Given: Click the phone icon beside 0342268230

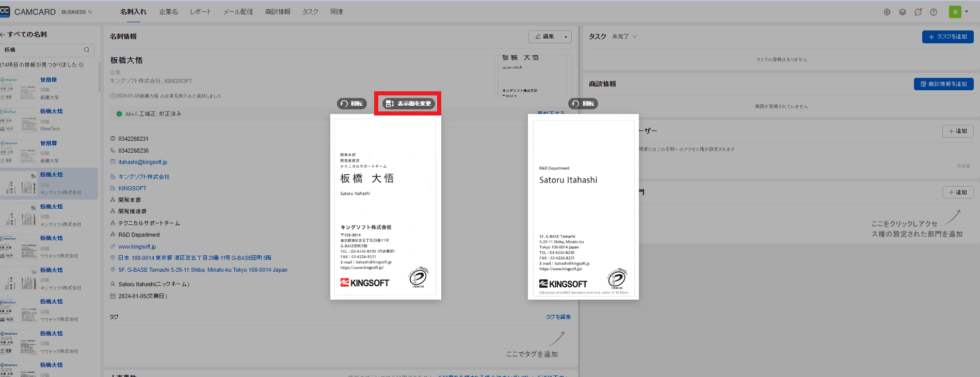Looking at the screenshot, I should (x=113, y=151).
